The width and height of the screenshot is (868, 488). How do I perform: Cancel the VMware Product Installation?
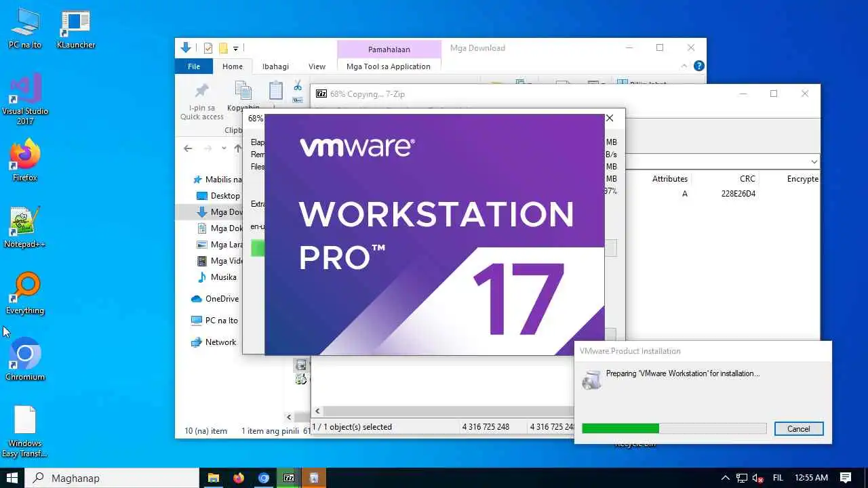point(798,428)
